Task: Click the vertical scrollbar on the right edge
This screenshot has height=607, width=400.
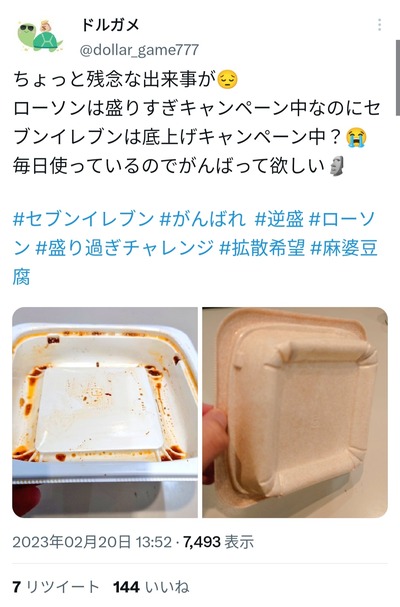Action: click(x=397, y=77)
